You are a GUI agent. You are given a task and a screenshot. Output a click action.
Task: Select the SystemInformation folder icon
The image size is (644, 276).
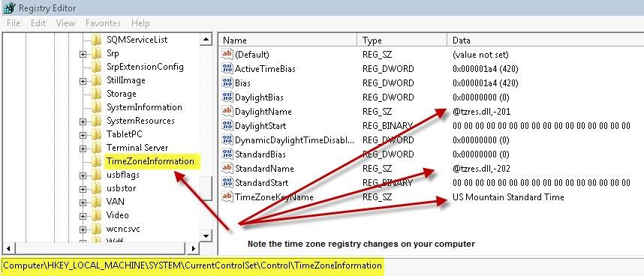click(x=96, y=107)
